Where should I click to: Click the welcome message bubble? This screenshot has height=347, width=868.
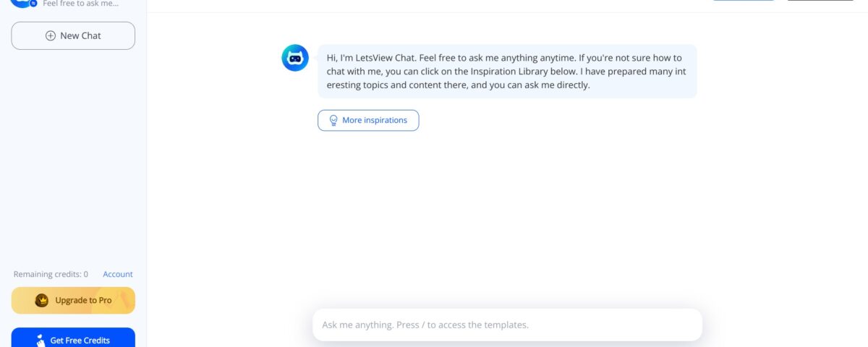[x=507, y=71]
